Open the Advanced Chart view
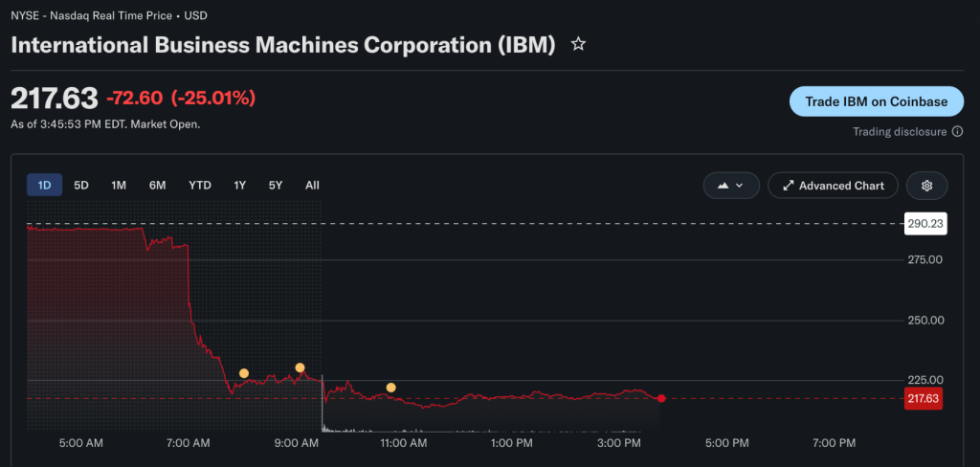 [x=834, y=186]
